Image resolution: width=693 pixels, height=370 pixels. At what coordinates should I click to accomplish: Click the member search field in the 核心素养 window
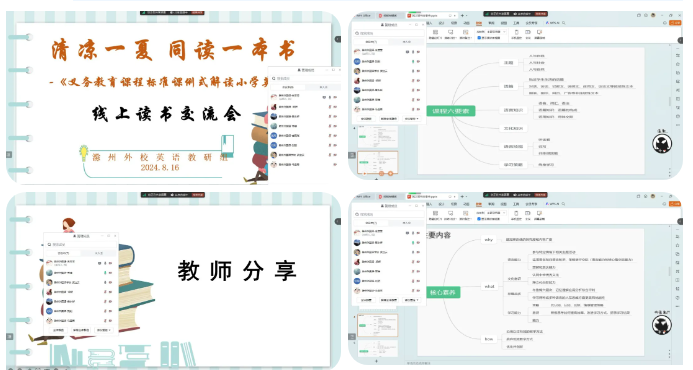[388, 214]
